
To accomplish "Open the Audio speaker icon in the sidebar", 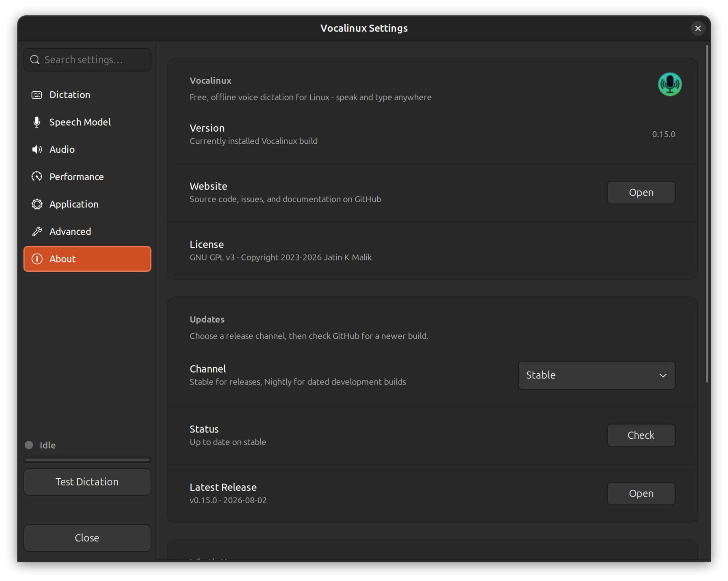I will [37, 150].
